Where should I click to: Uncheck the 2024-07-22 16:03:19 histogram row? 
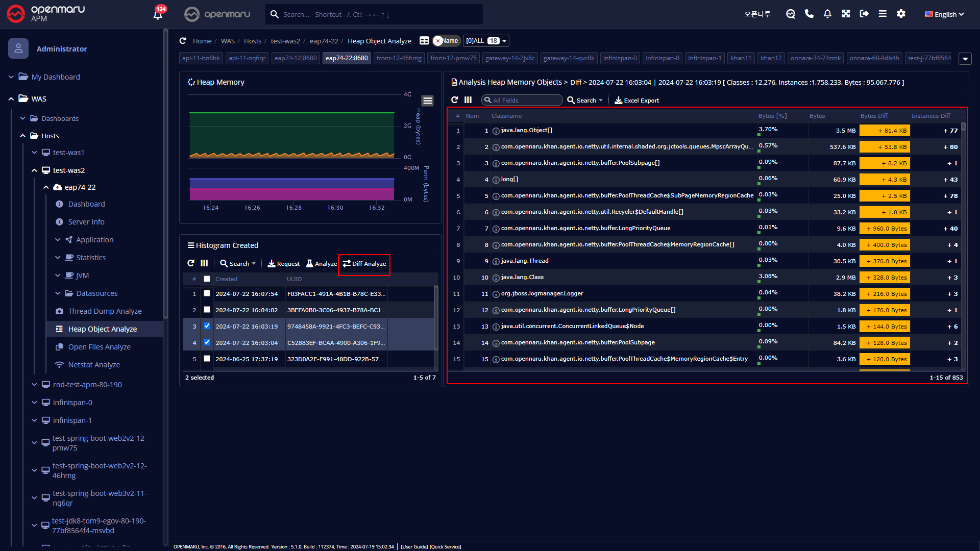(207, 326)
